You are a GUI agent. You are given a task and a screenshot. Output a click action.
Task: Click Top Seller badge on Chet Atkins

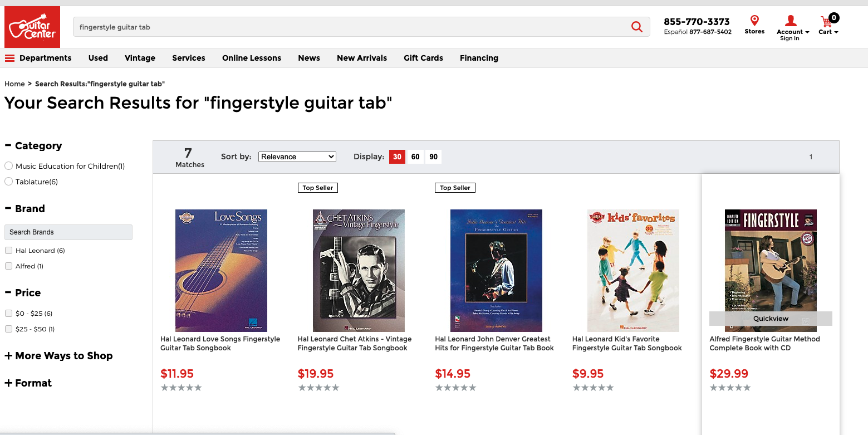pos(318,188)
